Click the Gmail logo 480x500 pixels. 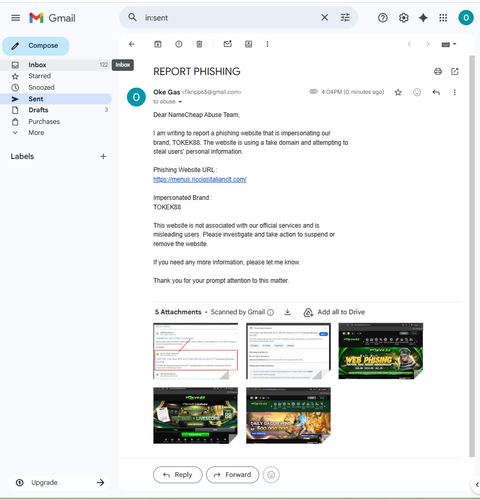click(52, 18)
